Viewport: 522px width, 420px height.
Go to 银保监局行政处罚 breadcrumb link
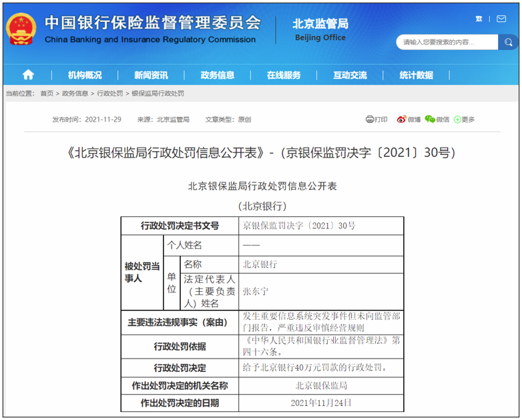click(x=158, y=93)
